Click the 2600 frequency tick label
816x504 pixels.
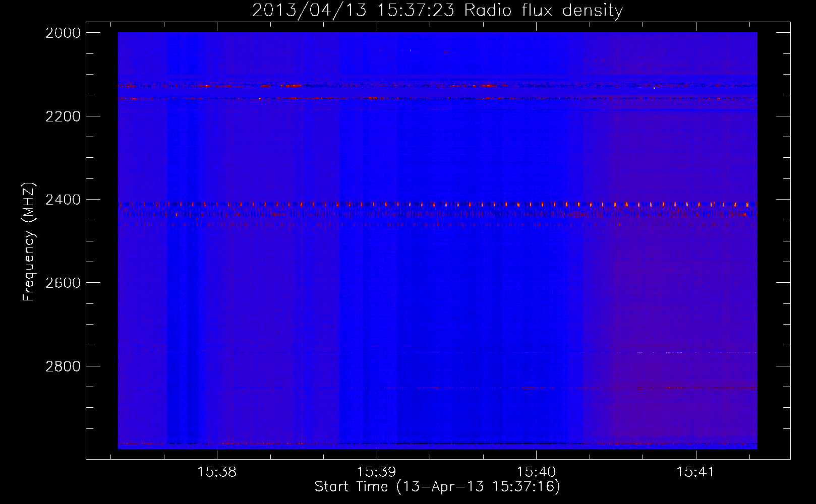(x=63, y=283)
